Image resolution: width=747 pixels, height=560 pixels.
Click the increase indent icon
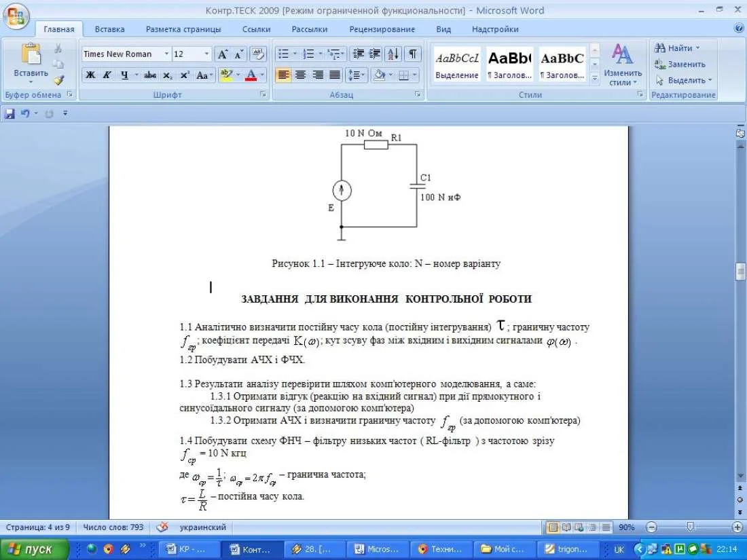375,54
